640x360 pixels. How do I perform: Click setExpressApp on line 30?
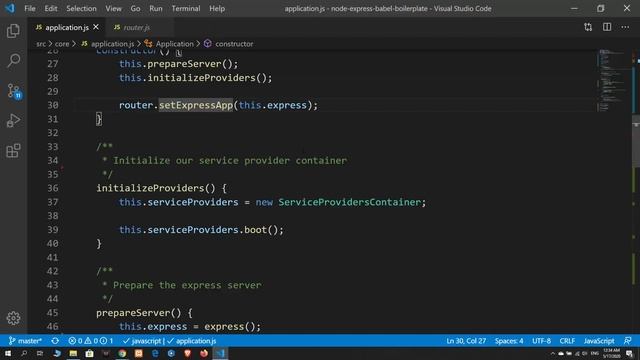tap(196, 105)
